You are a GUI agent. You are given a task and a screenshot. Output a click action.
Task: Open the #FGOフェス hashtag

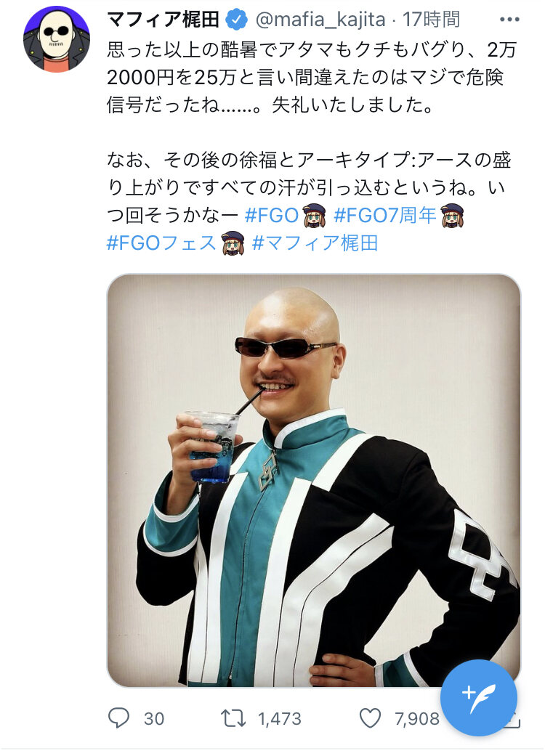(161, 243)
